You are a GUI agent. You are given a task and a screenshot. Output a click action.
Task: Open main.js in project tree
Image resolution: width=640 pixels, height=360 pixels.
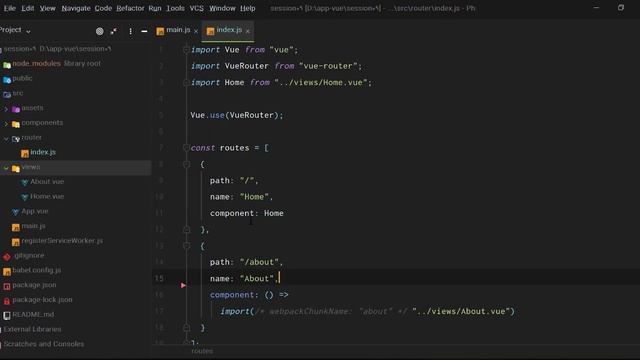[x=33, y=226]
